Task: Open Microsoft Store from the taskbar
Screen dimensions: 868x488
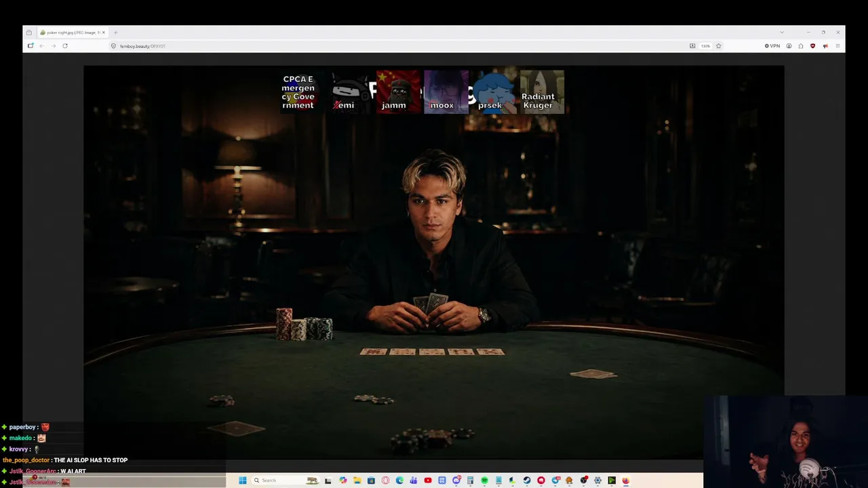Action: 371,481
